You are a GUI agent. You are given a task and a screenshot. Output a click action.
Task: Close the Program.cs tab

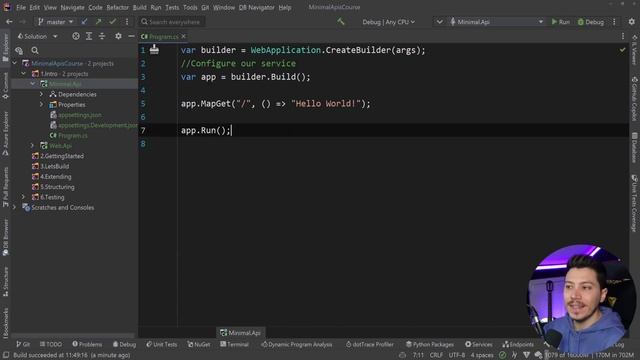coord(184,36)
